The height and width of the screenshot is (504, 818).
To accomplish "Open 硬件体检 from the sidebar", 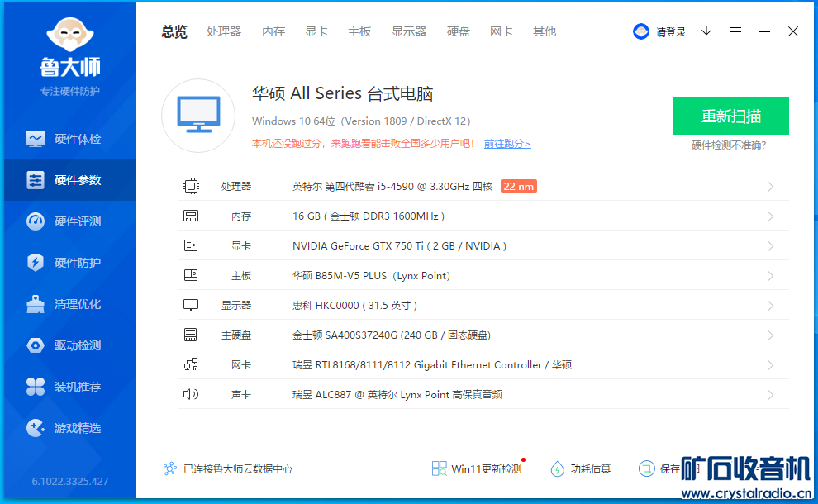I will click(x=70, y=139).
